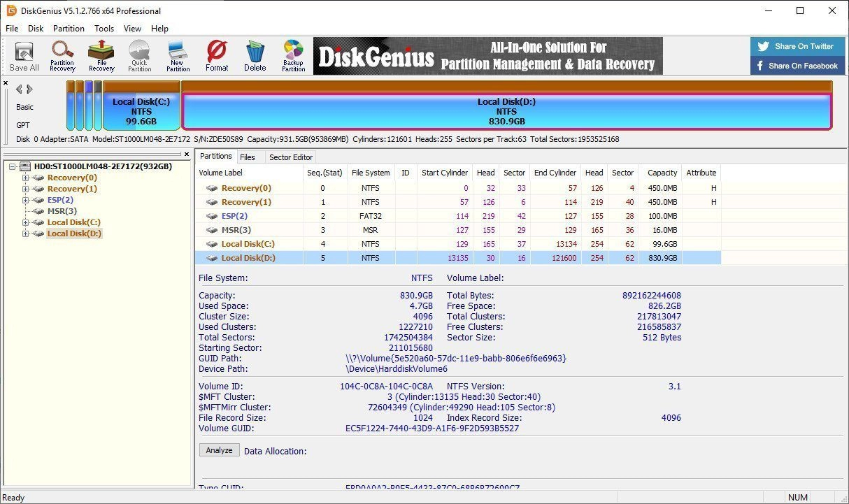Open Quick Partition
This screenshot has height=504, width=849.
(x=139, y=55)
